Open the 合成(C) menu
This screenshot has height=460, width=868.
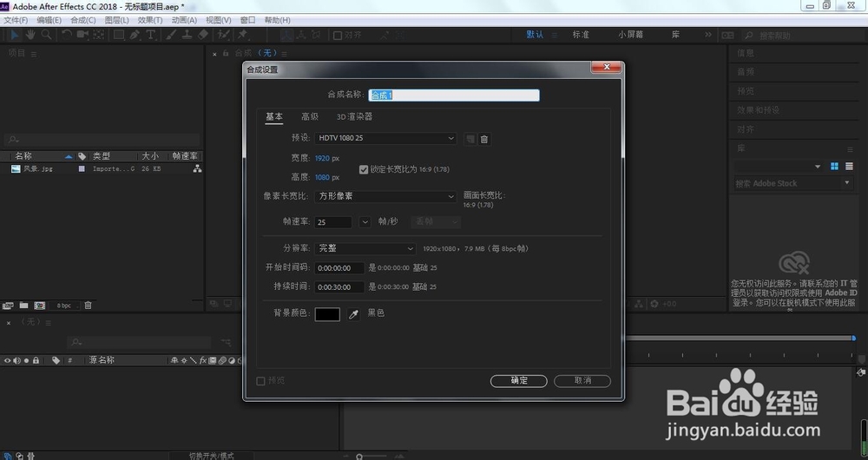(x=83, y=20)
